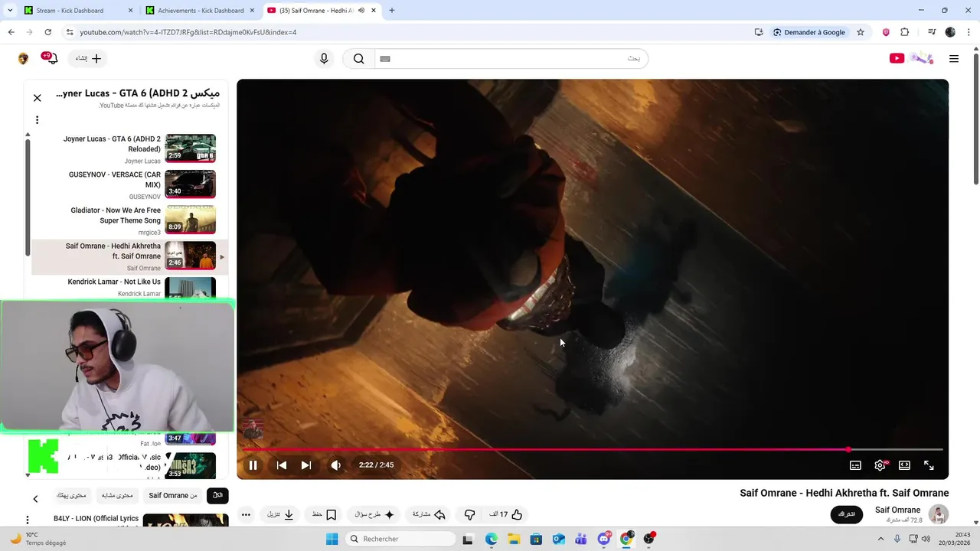Open the Chrome profile avatar
Screen dimensions: 980x551
pos(950,32)
